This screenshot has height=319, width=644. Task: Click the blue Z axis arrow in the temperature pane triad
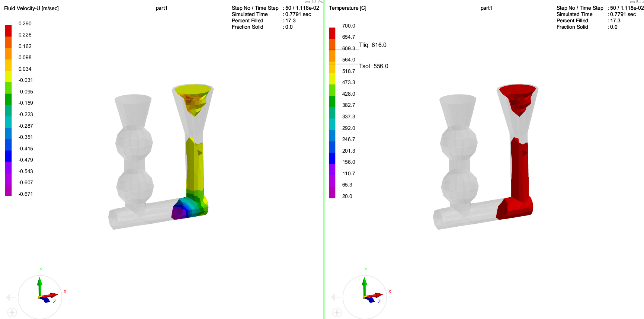pos(369,299)
